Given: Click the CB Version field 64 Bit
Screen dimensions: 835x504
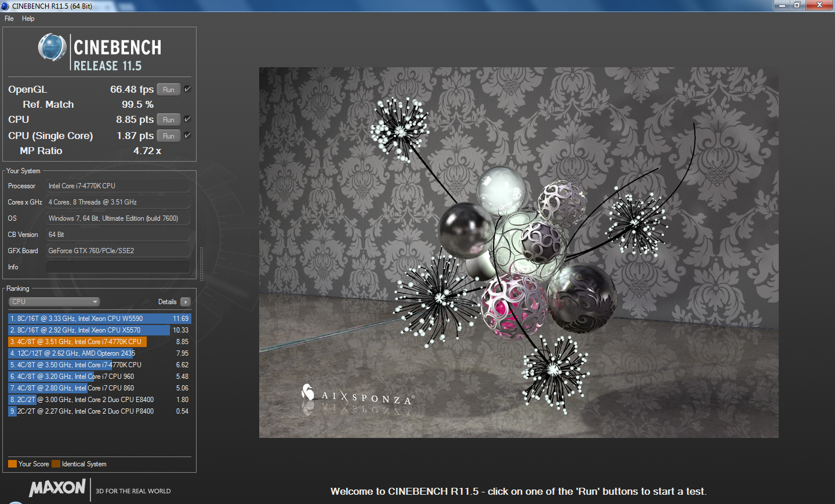Looking at the screenshot, I should pos(118,235).
